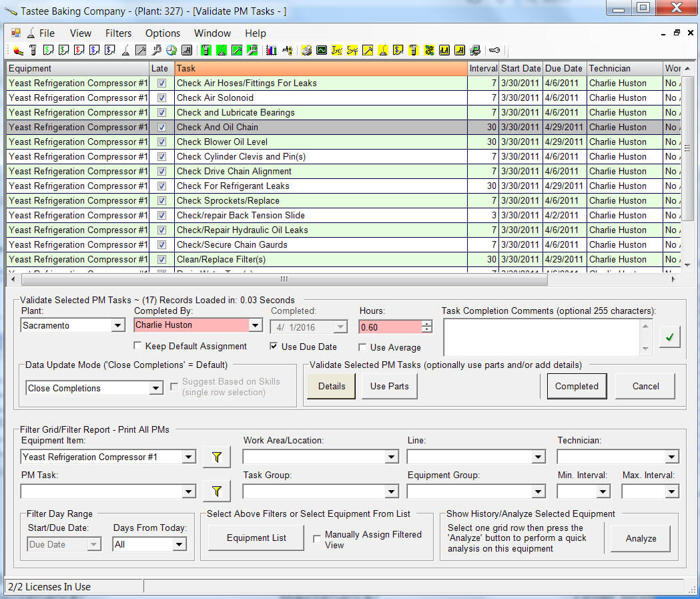Toggle Late checkbox for Check For Refrigerant Leaks

coord(161,186)
